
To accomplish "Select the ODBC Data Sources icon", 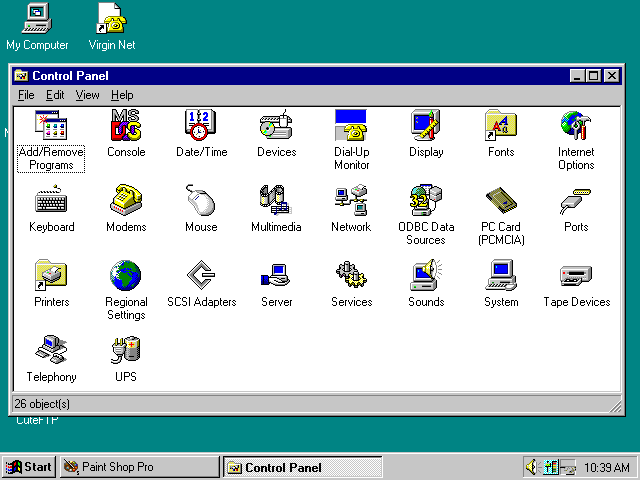I will point(426,200).
